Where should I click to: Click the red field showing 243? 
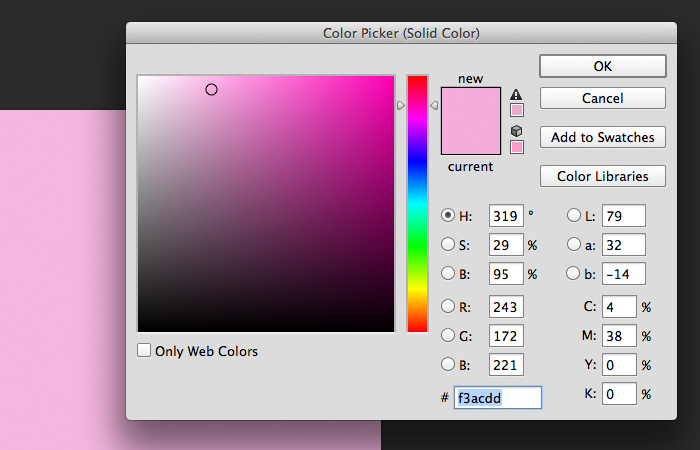coord(506,307)
